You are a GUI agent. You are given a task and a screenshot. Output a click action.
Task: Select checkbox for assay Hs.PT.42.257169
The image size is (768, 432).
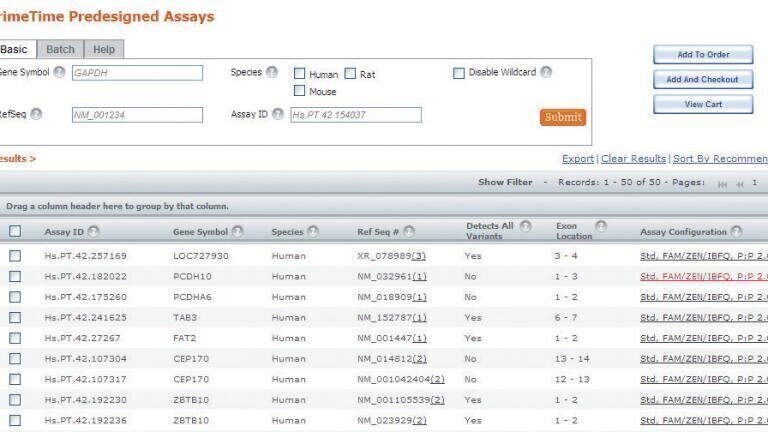tap(15, 256)
